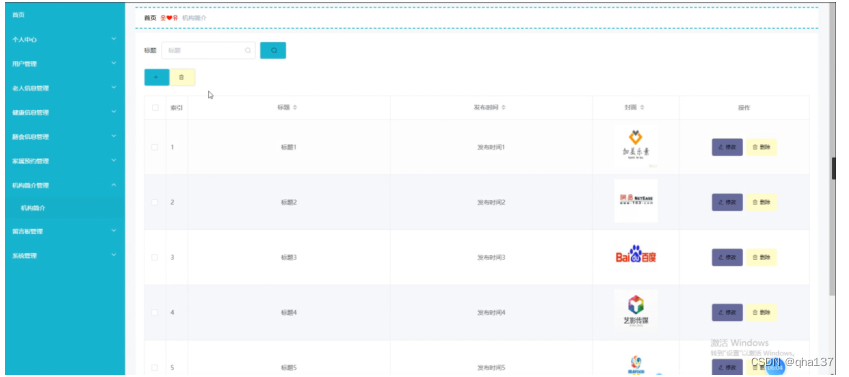Select the 机构简介 sidebar submenu item
This screenshot has width=849, height=377.
pos(33,208)
